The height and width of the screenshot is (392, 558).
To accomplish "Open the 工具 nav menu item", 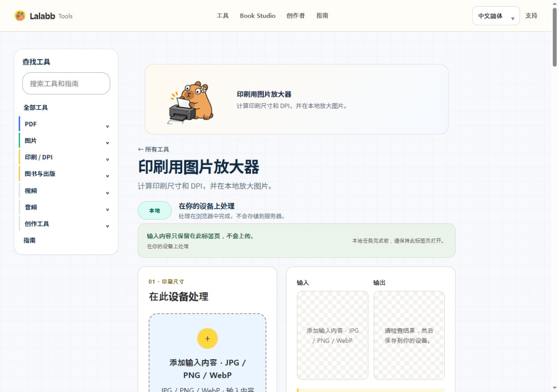I will click(223, 16).
